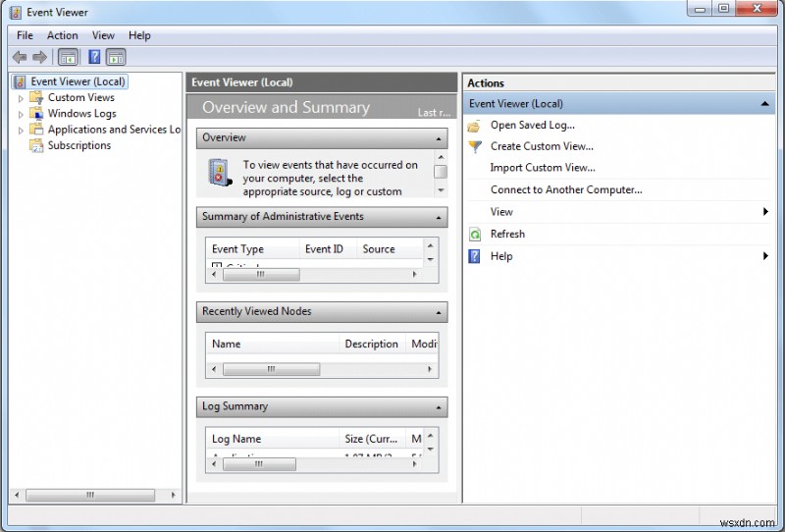The width and height of the screenshot is (785, 532).
Task: Click the Event ID column header
Action: pos(328,249)
